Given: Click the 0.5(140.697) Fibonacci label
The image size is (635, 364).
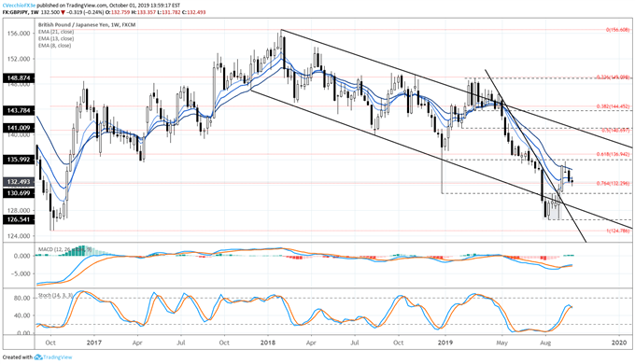Looking at the screenshot, I should click(x=615, y=131).
